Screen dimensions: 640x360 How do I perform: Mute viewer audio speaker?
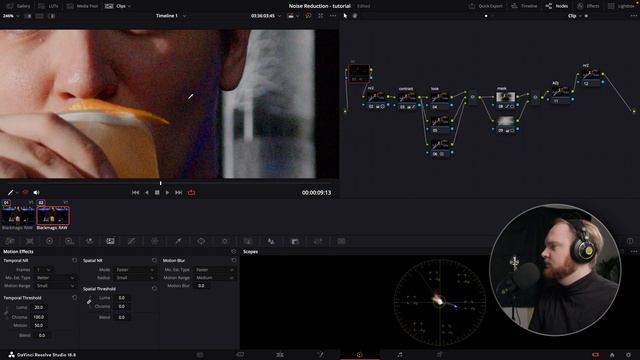tap(36, 192)
